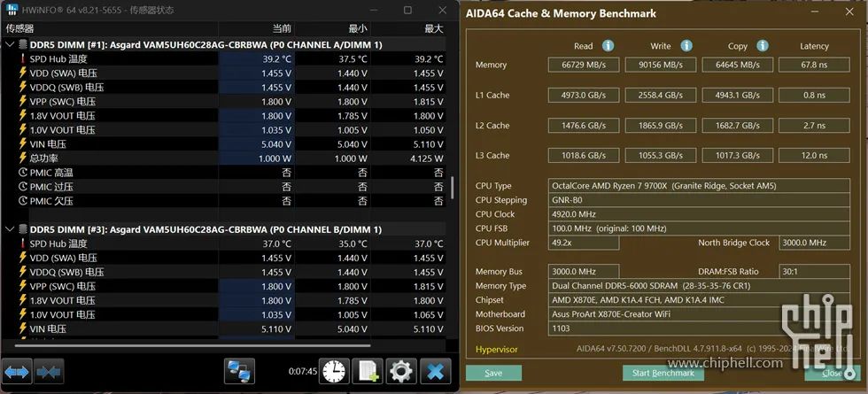This screenshot has height=394, width=868.
Task: Click the clock icon of PMIC 欠压 row
Action: [23, 200]
